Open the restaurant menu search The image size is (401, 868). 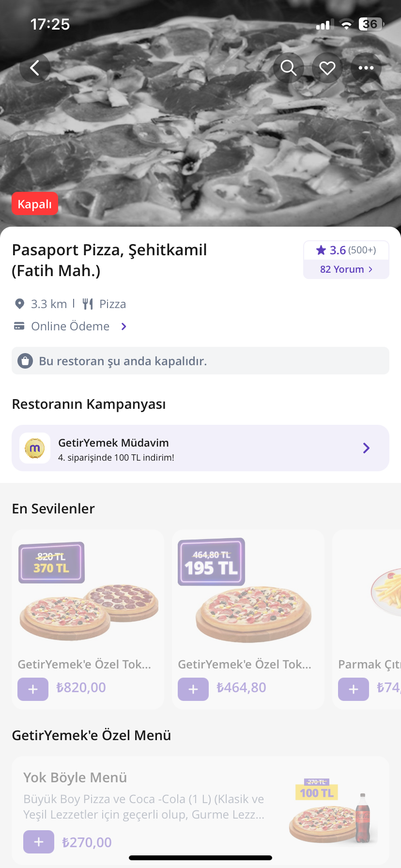[x=289, y=68]
